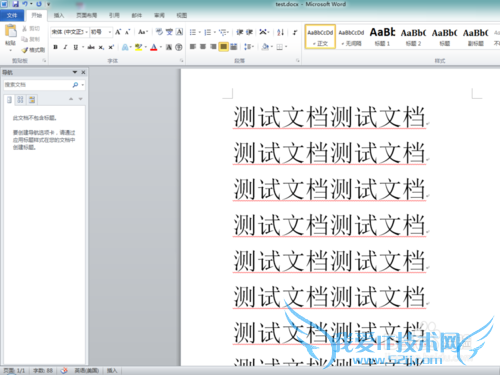This screenshot has width=500, height=375.
Task: Click the Bullets list icon
Action: (x=193, y=32)
